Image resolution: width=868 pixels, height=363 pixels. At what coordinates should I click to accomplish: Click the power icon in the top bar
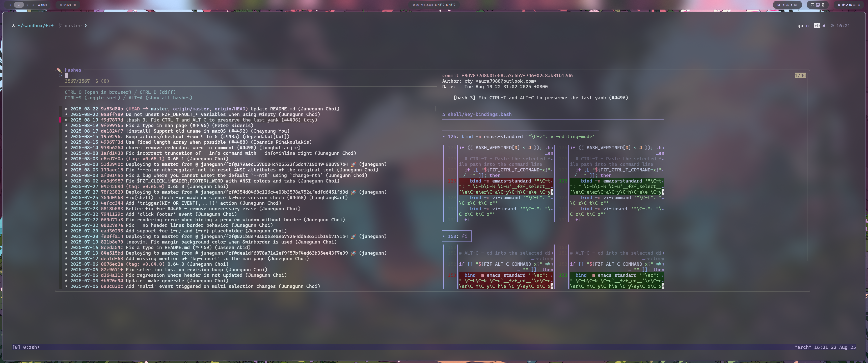859,5
